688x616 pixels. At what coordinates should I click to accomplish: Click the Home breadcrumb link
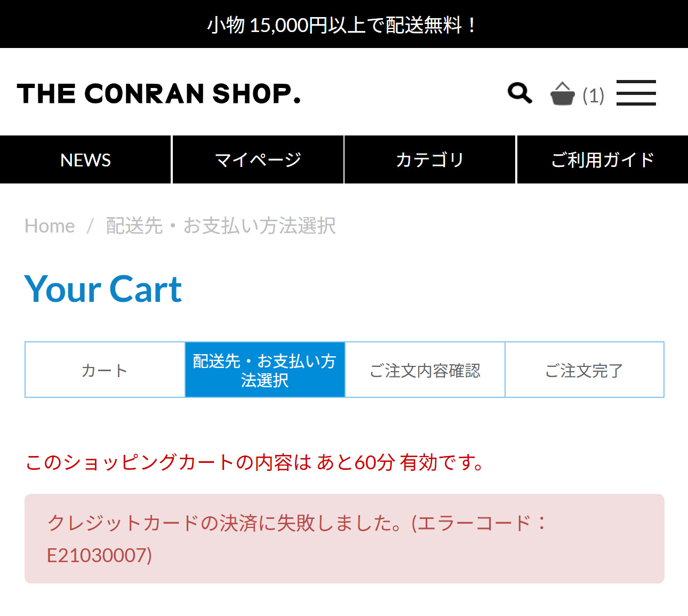(50, 226)
